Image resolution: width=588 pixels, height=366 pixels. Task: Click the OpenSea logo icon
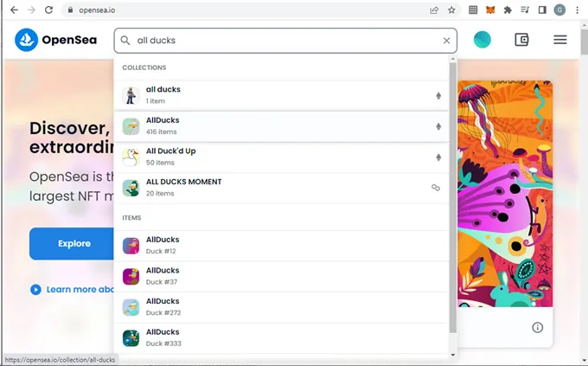coord(26,40)
